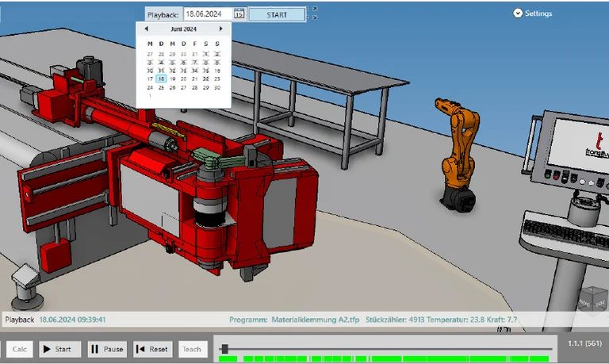Screen dimensions: 609x364
Task: Open the calendar picker icon beside the date
Action: 239,14
